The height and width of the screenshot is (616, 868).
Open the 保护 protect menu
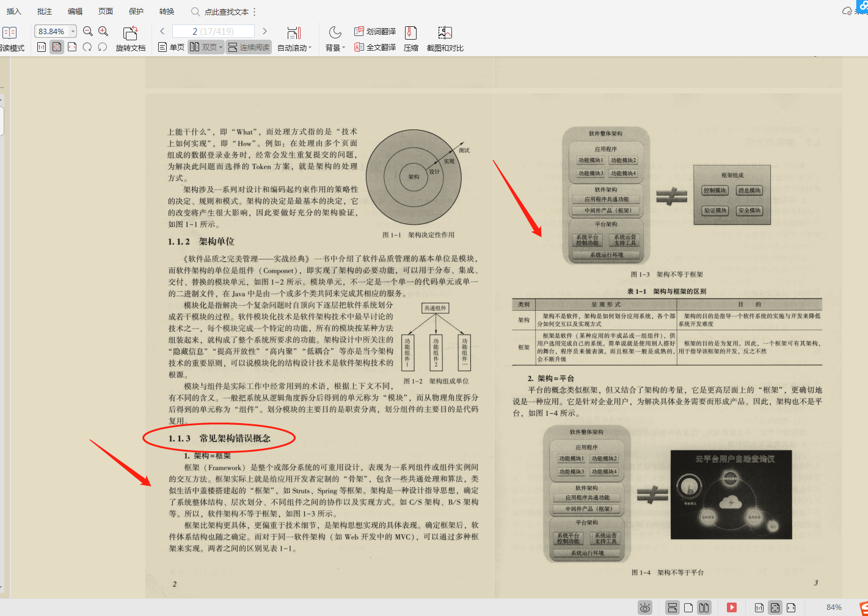136,10
